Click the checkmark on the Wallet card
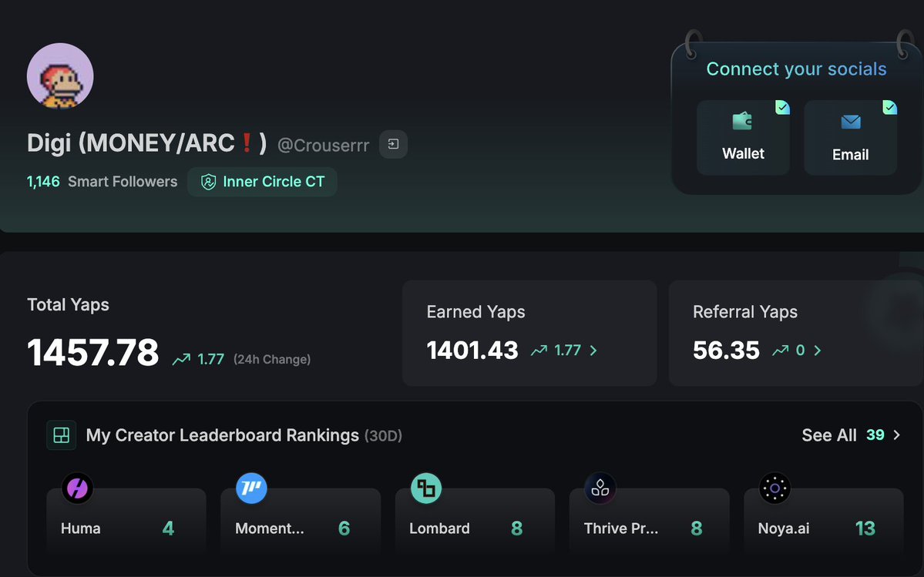Image resolution: width=924 pixels, height=577 pixels. pyautogui.click(x=782, y=107)
